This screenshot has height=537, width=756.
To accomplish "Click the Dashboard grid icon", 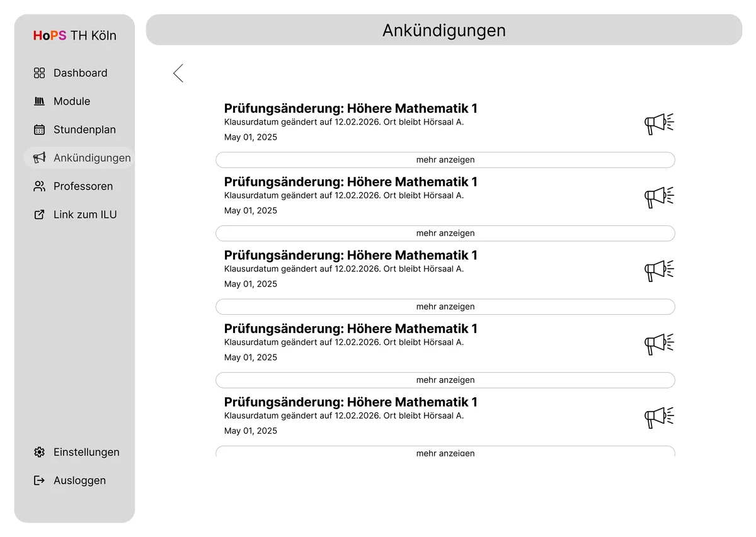I will [39, 73].
